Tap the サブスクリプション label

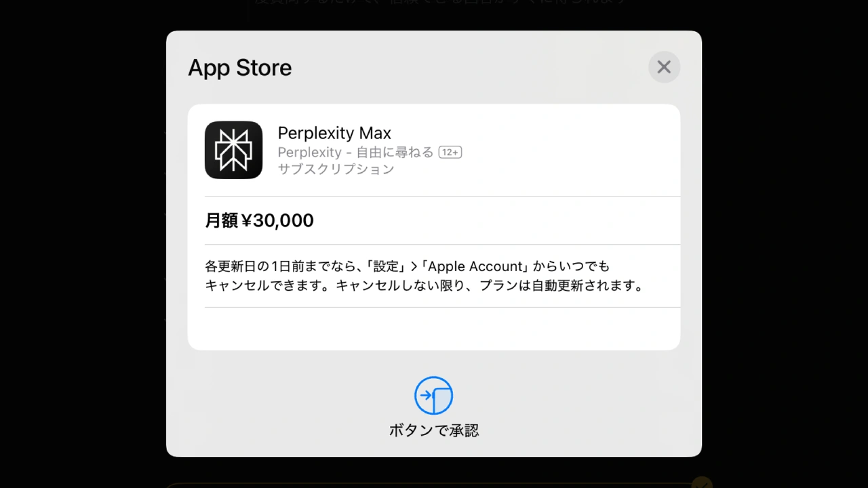click(x=336, y=169)
